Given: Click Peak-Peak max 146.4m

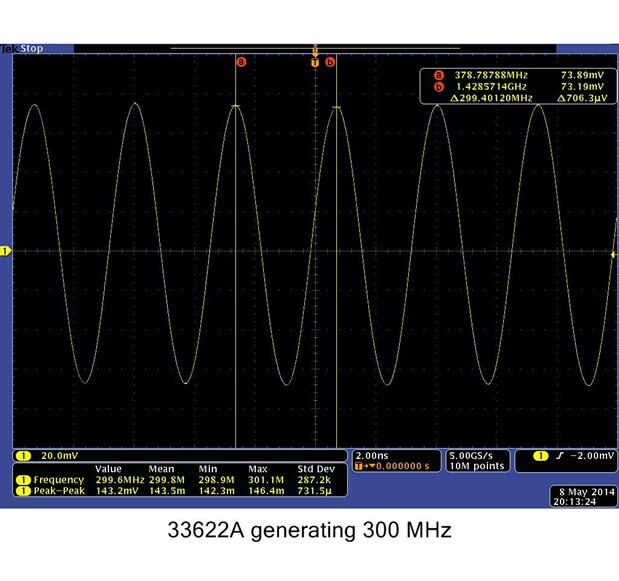Looking at the screenshot, I should click(x=266, y=491).
